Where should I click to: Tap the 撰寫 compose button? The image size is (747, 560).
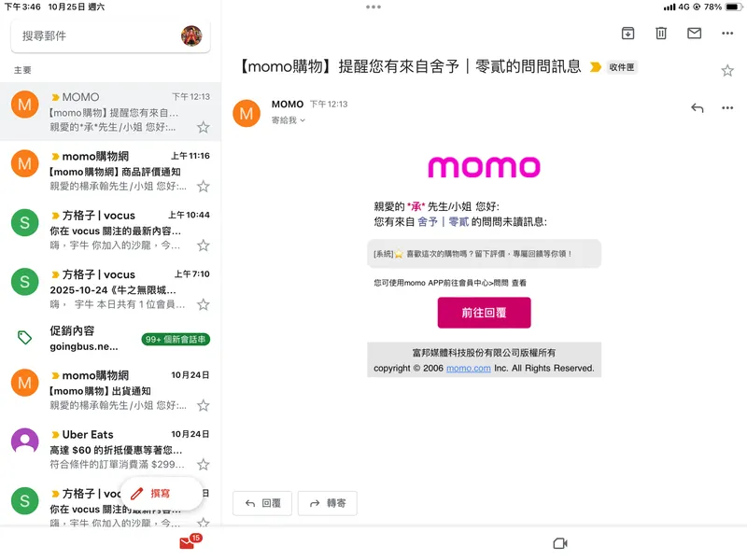161,494
